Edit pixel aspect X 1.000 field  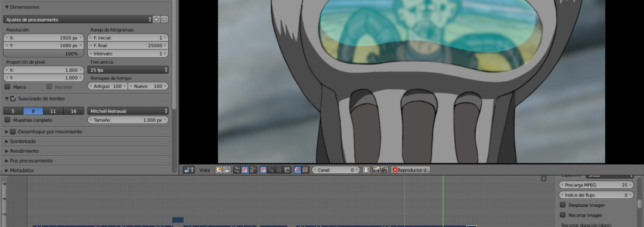tap(44, 70)
